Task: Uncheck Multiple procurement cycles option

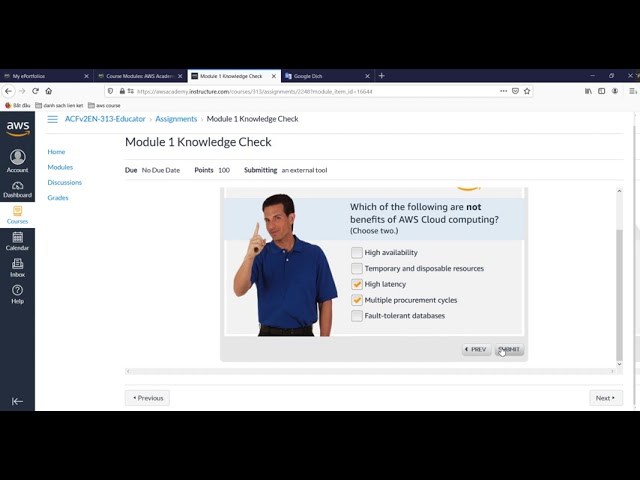Action: [x=357, y=300]
